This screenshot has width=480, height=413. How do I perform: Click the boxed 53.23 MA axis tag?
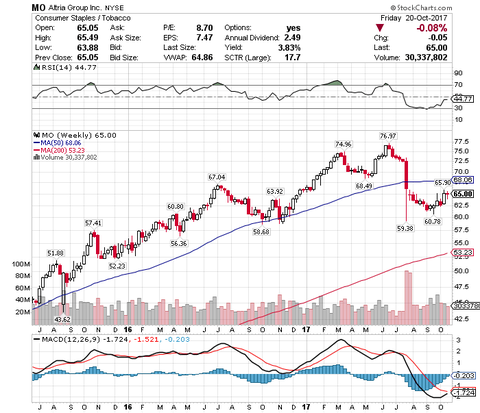point(462,252)
